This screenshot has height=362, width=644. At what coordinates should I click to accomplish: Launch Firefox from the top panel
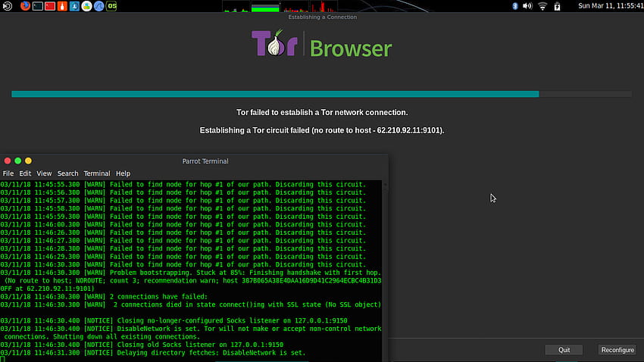[x=26, y=6]
